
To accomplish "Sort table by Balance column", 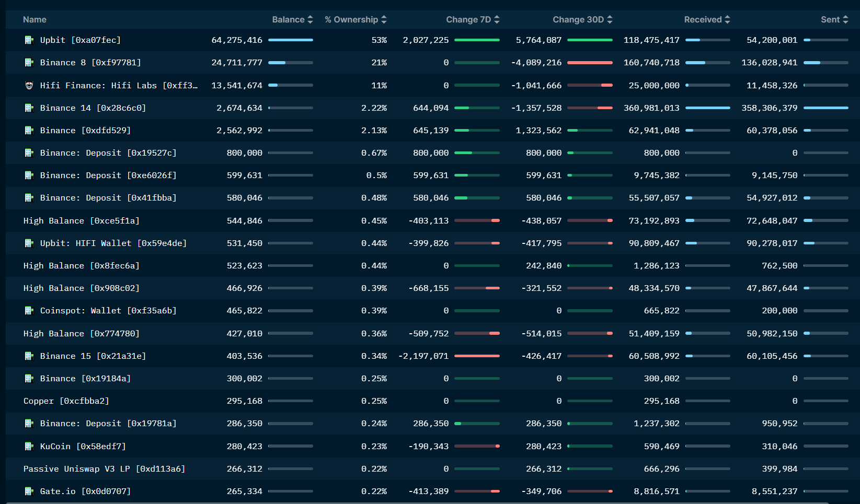I will pos(292,19).
